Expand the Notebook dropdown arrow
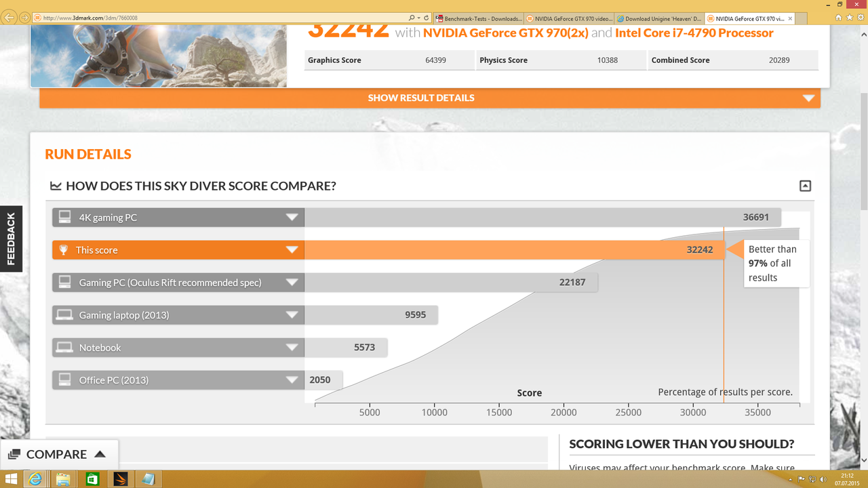 (292, 348)
